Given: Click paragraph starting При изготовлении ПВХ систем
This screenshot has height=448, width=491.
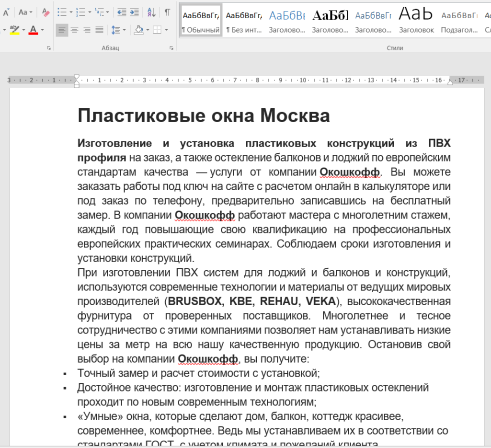Looking at the screenshot, I should point(264,315).
